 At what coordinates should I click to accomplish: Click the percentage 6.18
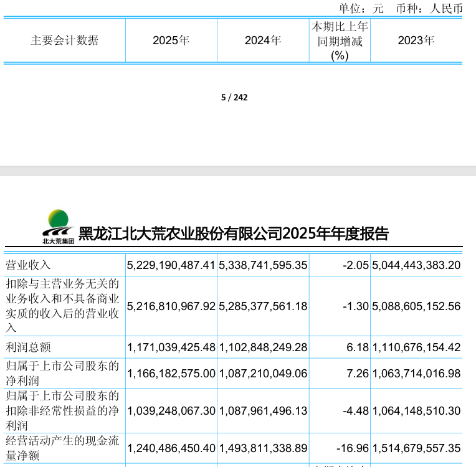(x=358, y=347)
